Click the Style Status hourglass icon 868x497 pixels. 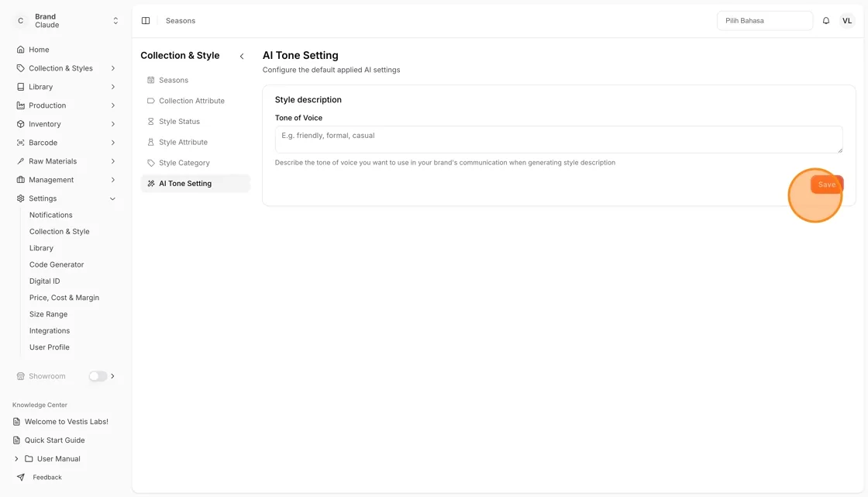(150, 121)
